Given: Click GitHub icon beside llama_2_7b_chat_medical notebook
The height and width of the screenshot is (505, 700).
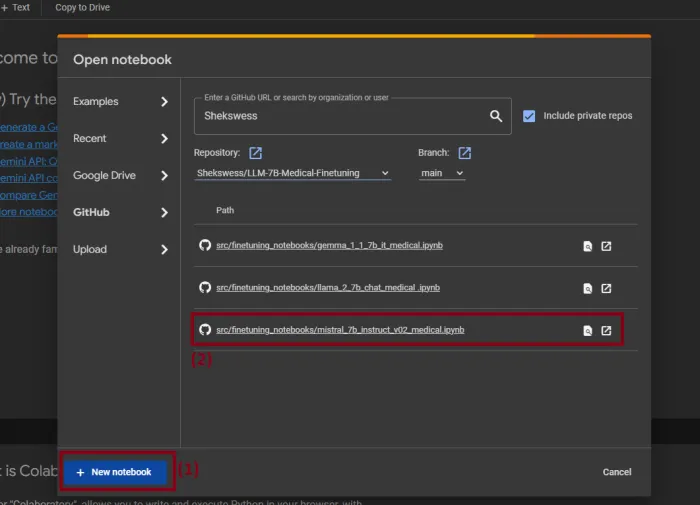Looking at the screenshot, I should pos(205,287).
